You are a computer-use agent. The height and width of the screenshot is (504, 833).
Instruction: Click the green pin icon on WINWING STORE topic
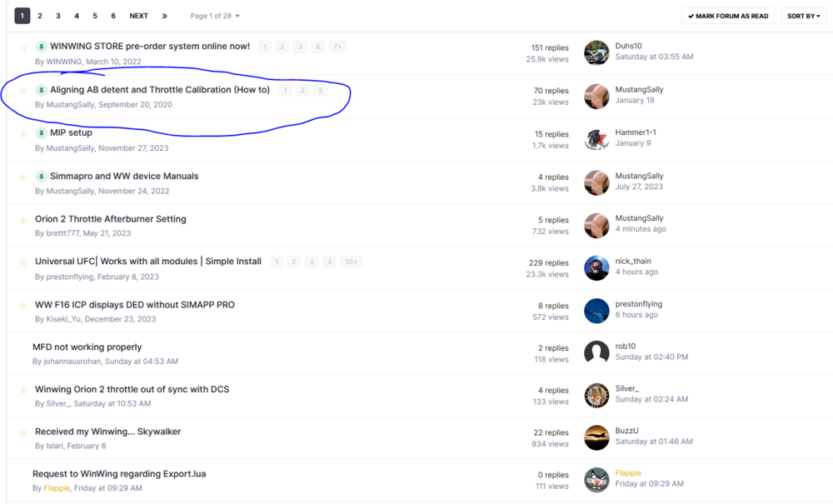click(x=41, y=47)
